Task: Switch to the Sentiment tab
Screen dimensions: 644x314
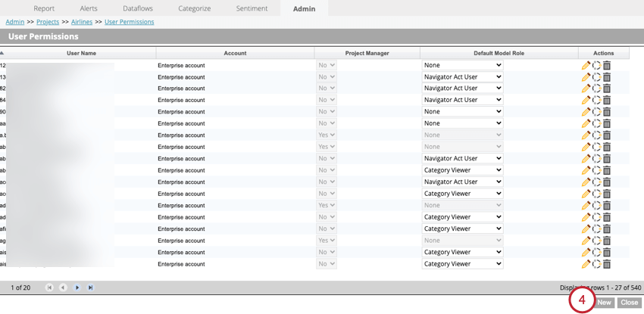Action: coord(252,8)
